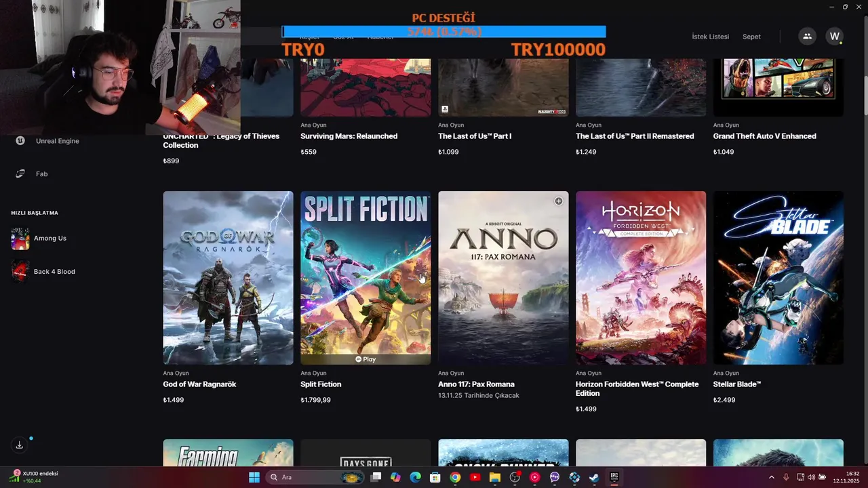This screenshot has height=488, width=868.
Task: Open Microsoft Edge from the taskbar
Action: [x=415, y=477]
